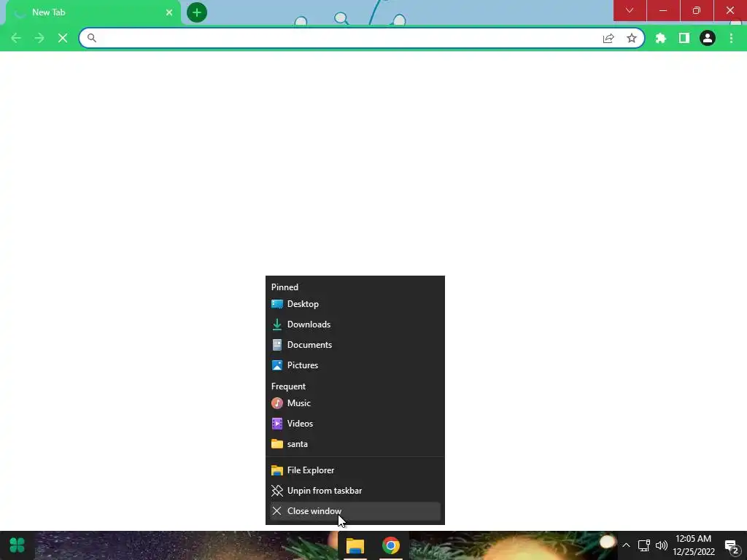Open frequent Videos folder
Image resolution: width=747 pixels, height=560 pixels.
coord(355,424)
